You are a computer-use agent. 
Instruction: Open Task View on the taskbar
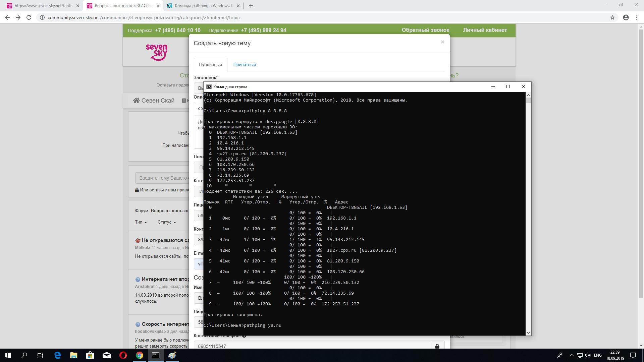click(x=40, y=355)
